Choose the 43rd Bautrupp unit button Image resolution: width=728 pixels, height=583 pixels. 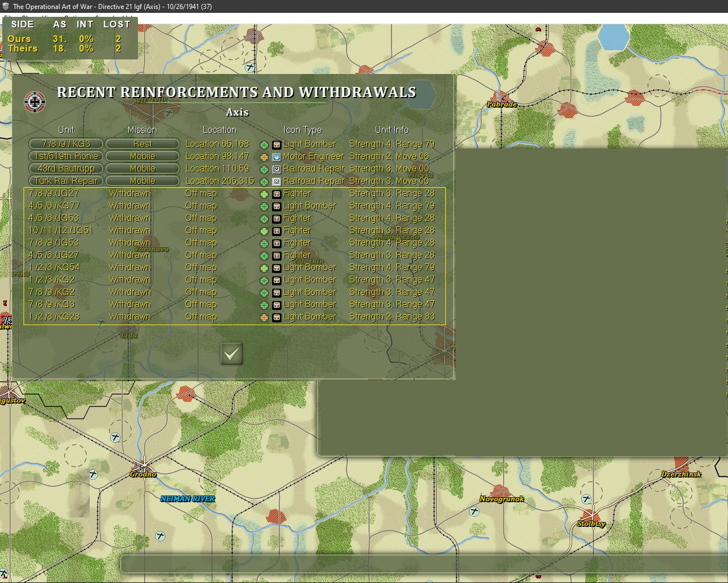click(66, 169)
